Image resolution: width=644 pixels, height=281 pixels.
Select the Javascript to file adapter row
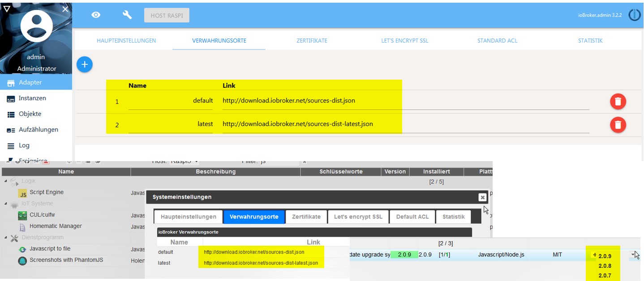50,249
